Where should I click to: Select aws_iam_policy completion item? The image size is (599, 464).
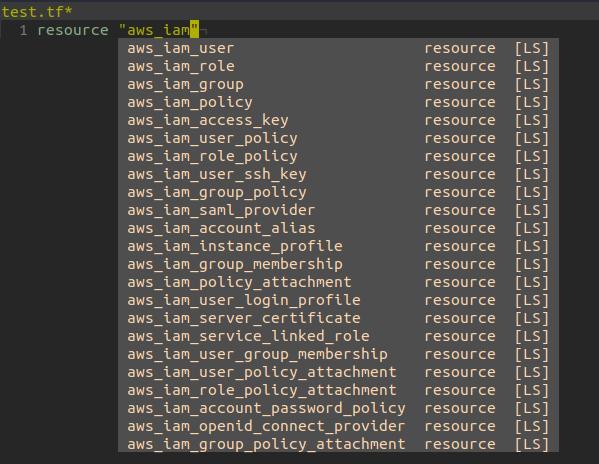coord(338,102)
